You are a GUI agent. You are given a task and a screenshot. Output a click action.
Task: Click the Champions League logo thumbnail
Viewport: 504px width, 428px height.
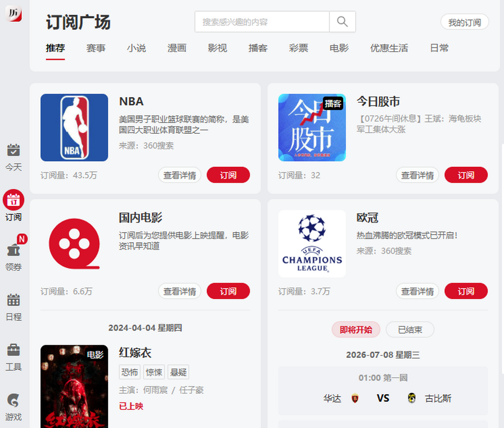click(x=312, y=244)
